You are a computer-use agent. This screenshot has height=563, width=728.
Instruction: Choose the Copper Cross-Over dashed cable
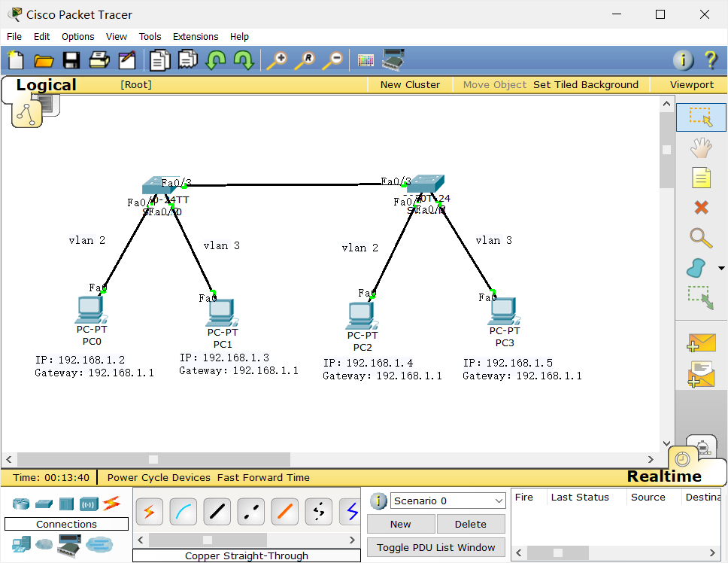coord(251,512)
